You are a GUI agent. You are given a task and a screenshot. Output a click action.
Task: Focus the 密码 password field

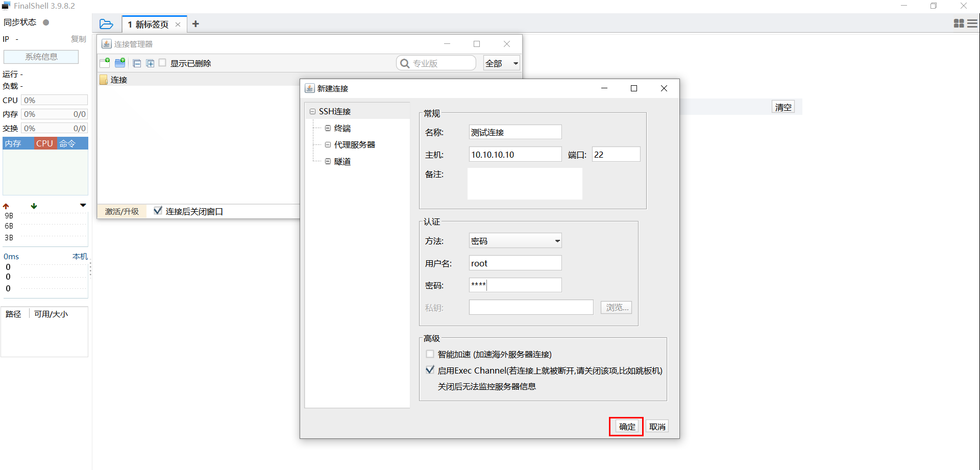click(515, 285)
